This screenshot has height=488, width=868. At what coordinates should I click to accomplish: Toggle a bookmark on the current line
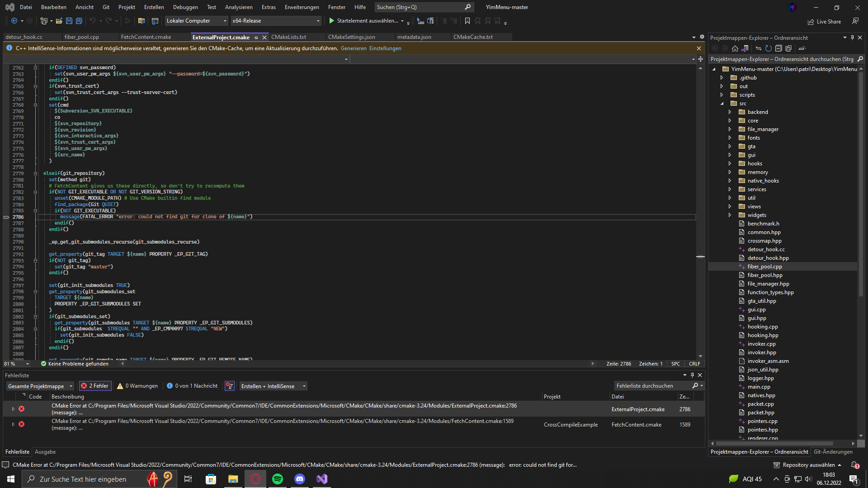(467, 21)
